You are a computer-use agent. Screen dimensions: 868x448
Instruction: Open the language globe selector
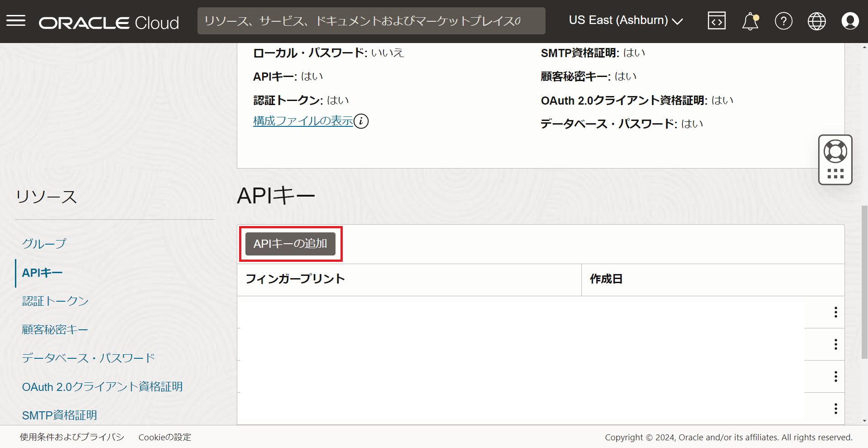816,21
